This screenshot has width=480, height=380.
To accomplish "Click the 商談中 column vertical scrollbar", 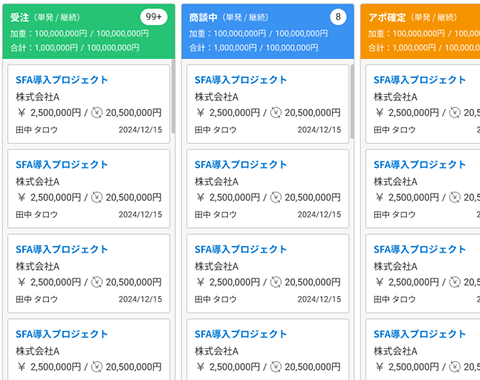I will point(352,102).
